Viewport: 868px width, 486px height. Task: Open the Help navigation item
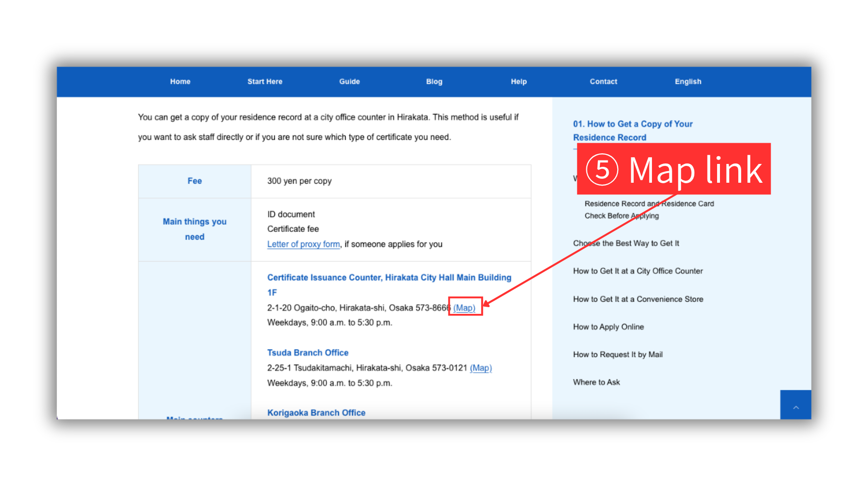(518, 81)
